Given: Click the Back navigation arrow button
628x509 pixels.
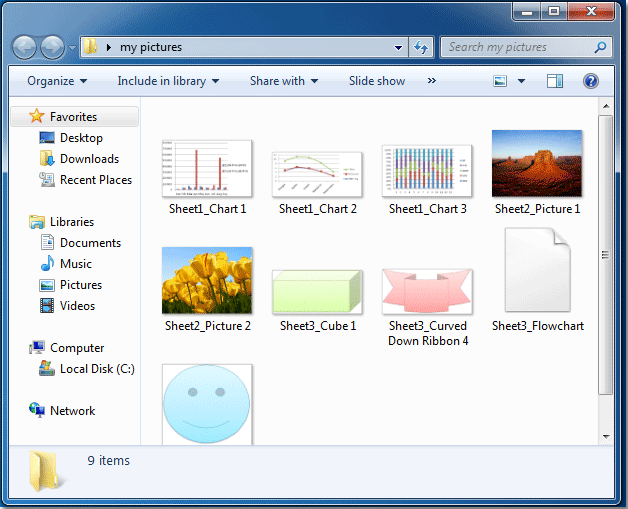Looking at the screenshot, I should [24, 47].
